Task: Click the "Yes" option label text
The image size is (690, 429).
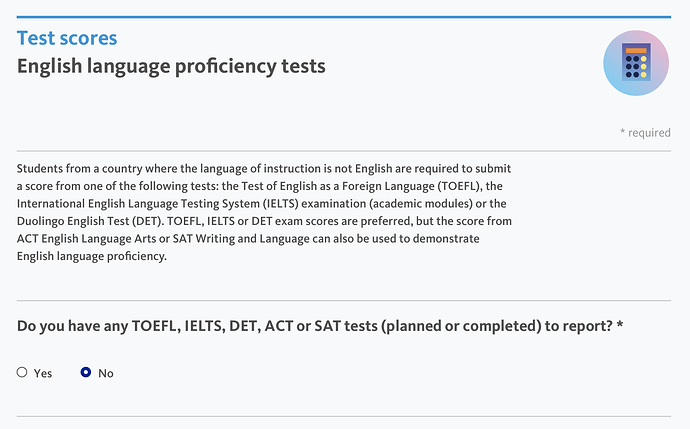Action: pyautogui.click(x=43, y=373)
